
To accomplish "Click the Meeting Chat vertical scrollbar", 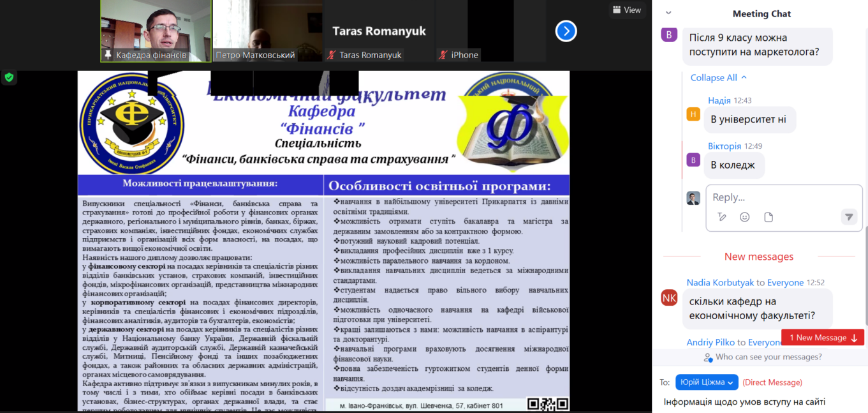I will [x=865, y=268].
